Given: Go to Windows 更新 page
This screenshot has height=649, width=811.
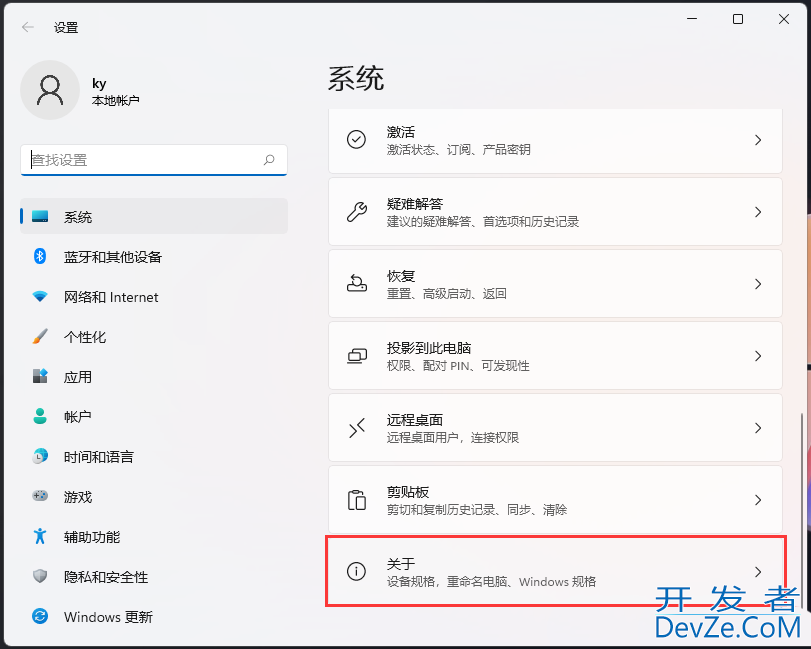Looking at the screenshot, I should 154,616.
